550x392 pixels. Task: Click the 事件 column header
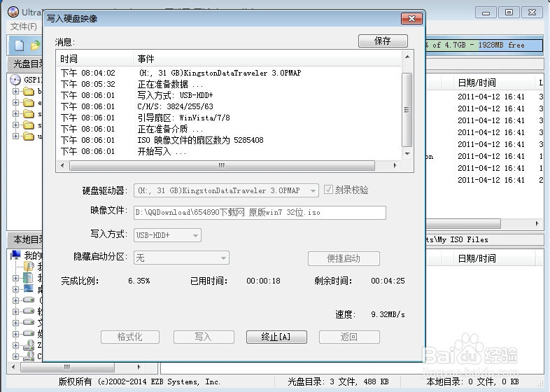pos(267,59)
